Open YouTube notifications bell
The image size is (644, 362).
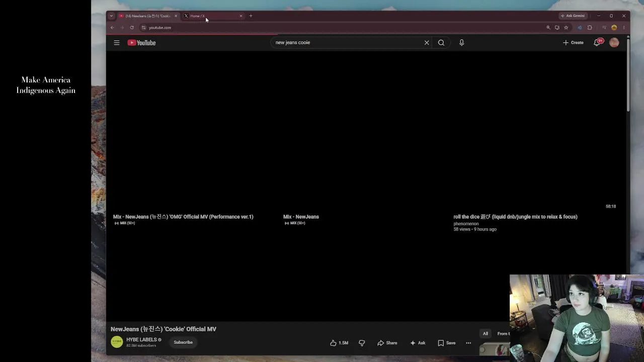[597, 43]
